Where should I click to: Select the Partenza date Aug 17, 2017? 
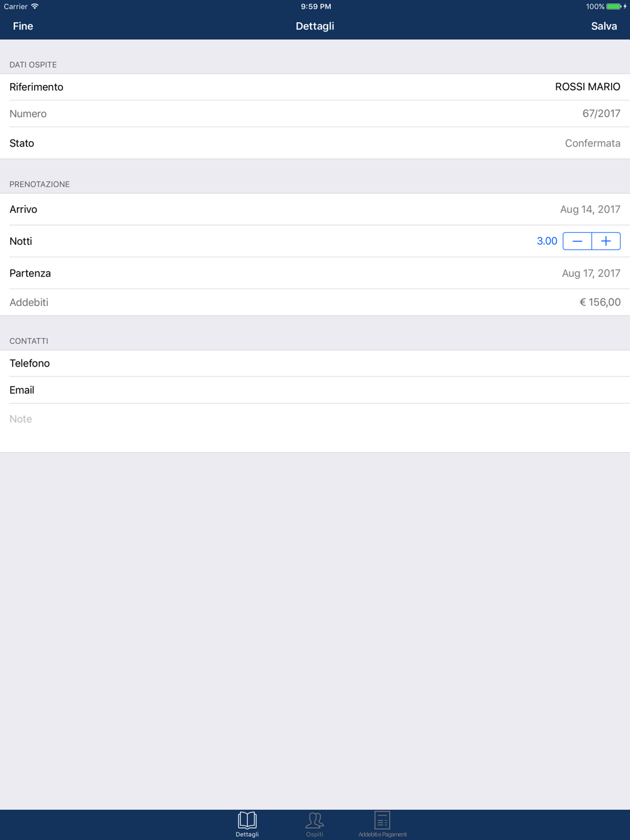point(315,273)
